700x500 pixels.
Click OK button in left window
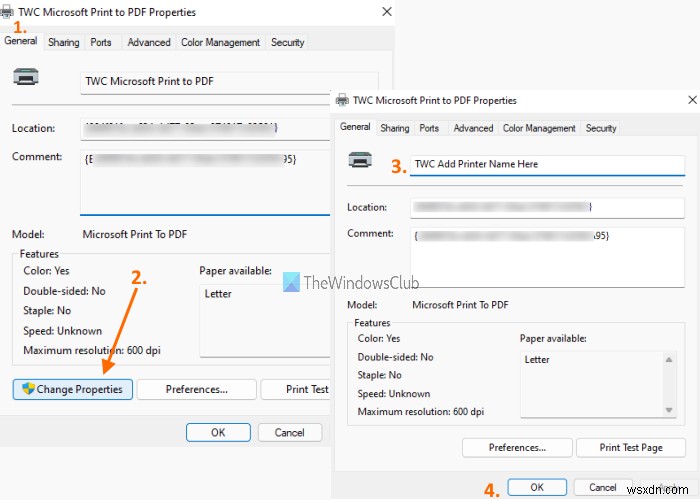point(218,433)
